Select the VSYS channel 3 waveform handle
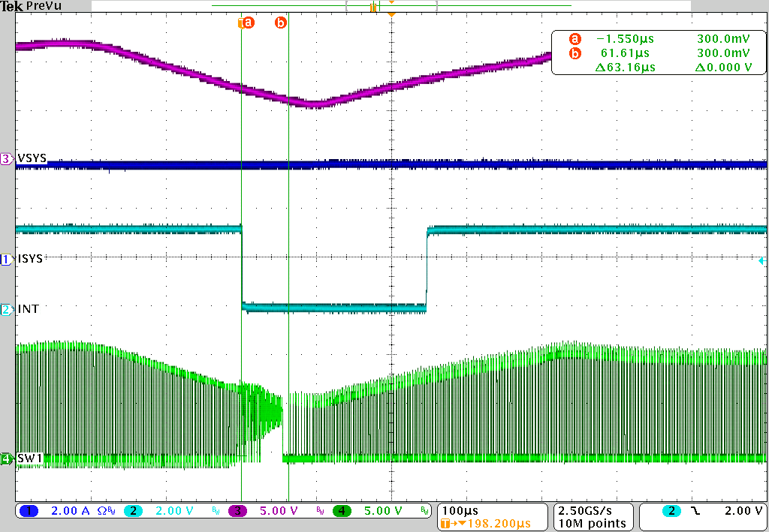Screen dimensions: 769x532 point(7,158)
